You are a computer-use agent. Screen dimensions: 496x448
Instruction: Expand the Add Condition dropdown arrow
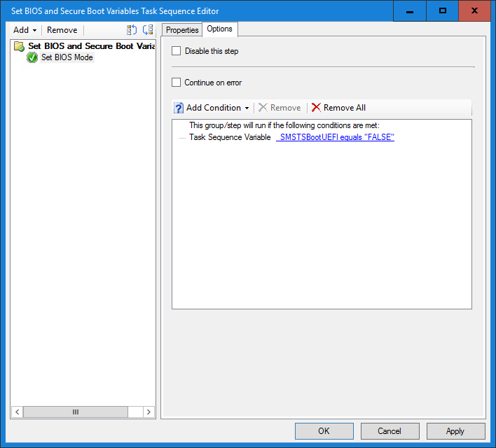[x=247, y=108]
